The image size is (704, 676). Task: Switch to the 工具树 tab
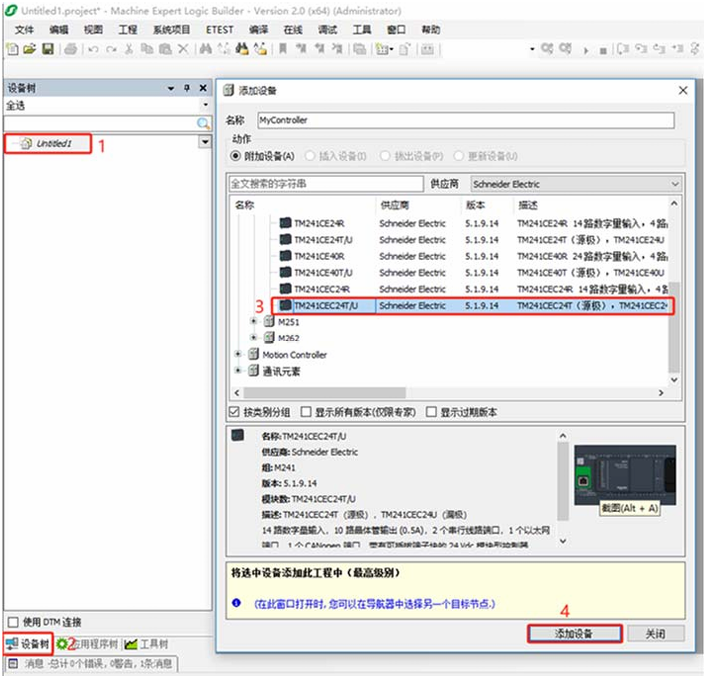145,643
